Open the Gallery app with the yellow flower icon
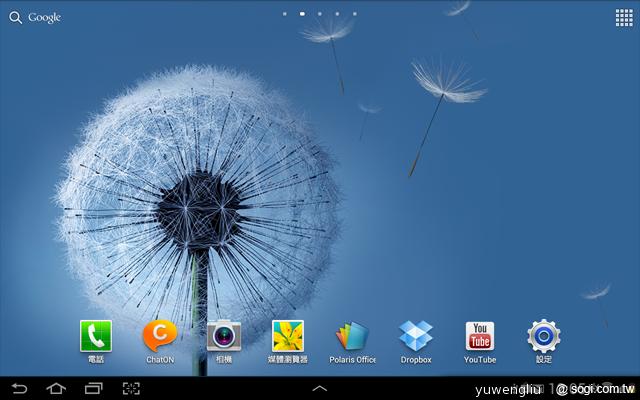The height and width of the screenshot is (400, 640). pos(287,337)
